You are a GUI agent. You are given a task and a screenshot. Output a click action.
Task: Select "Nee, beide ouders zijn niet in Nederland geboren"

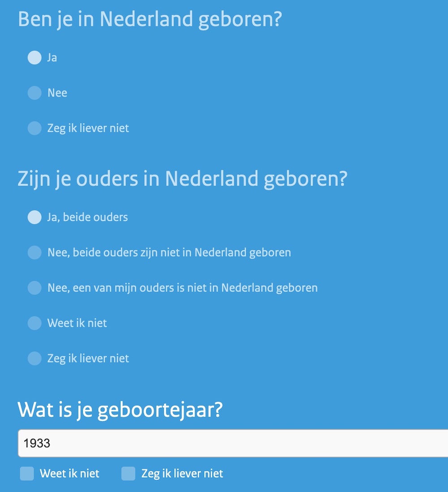click(x=34, y=252)
